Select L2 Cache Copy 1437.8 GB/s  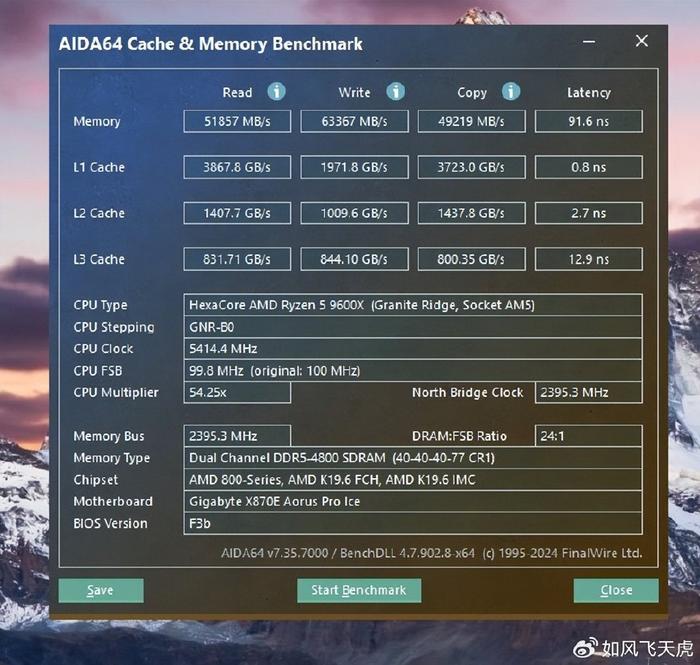tap(471, 213)
